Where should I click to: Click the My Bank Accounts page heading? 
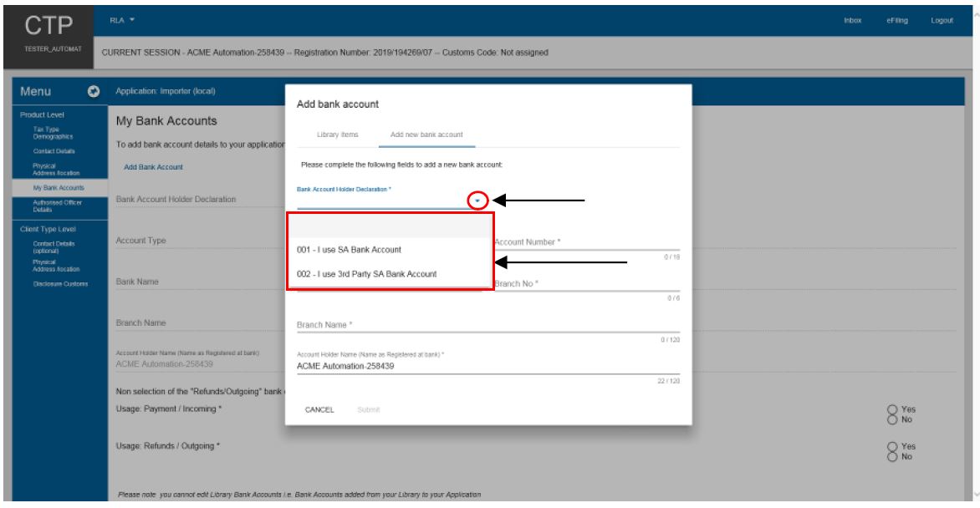point(166,121)
